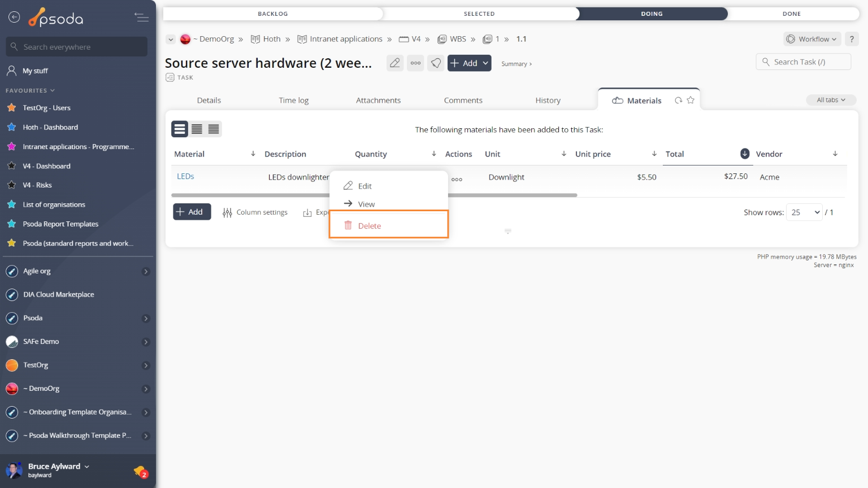Focus the Search everywhere field
Image resolution: width=868 pixels, height=488 pixels.
click(77, 47)
